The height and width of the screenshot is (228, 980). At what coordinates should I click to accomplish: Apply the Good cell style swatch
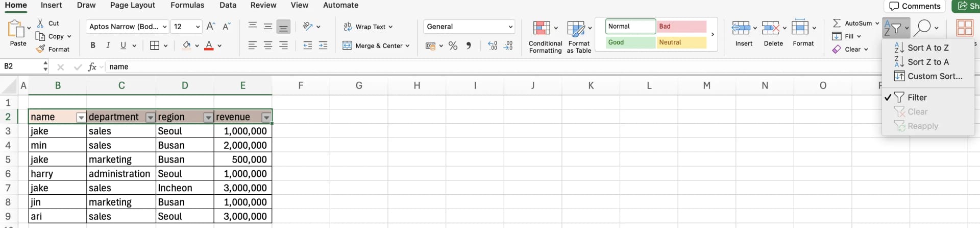pyautogui.click(x=630, y=42)
